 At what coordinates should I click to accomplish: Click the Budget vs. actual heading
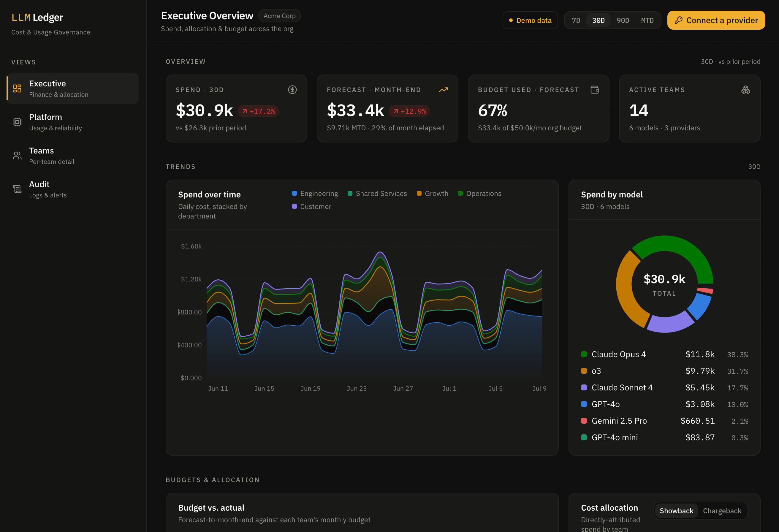coord(211,508)
